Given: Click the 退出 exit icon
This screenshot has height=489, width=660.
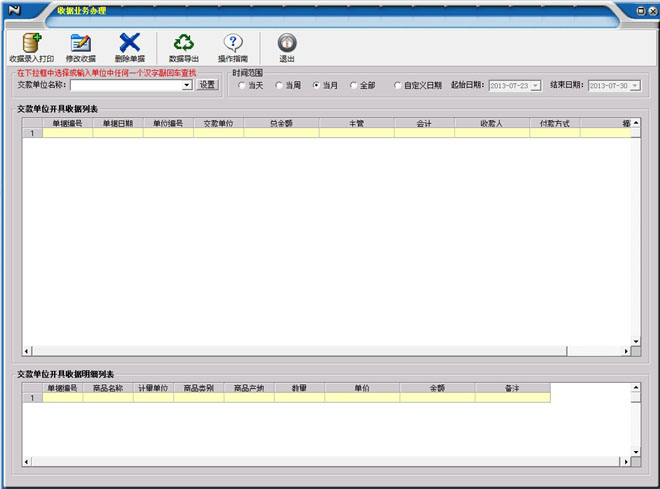Looking at the screenshot, I should 287,43.
